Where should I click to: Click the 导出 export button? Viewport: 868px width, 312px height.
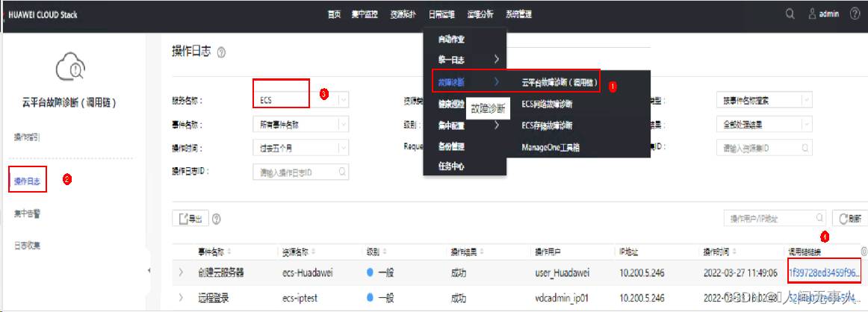tap(190, 219)
